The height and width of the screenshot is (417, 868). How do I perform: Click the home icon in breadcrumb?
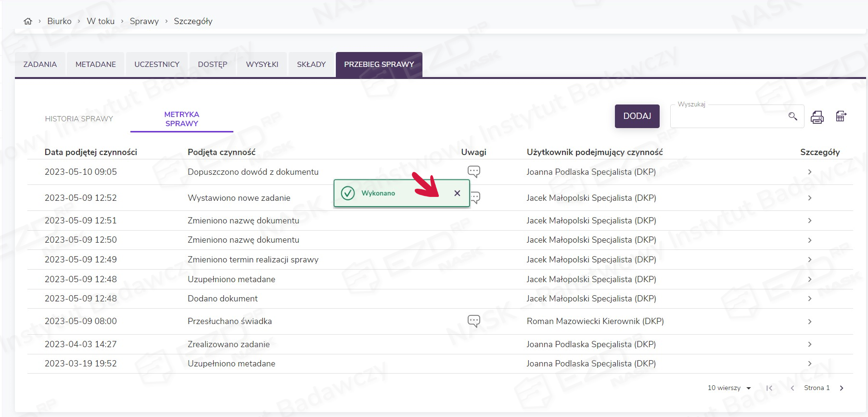tap(28, 21)
